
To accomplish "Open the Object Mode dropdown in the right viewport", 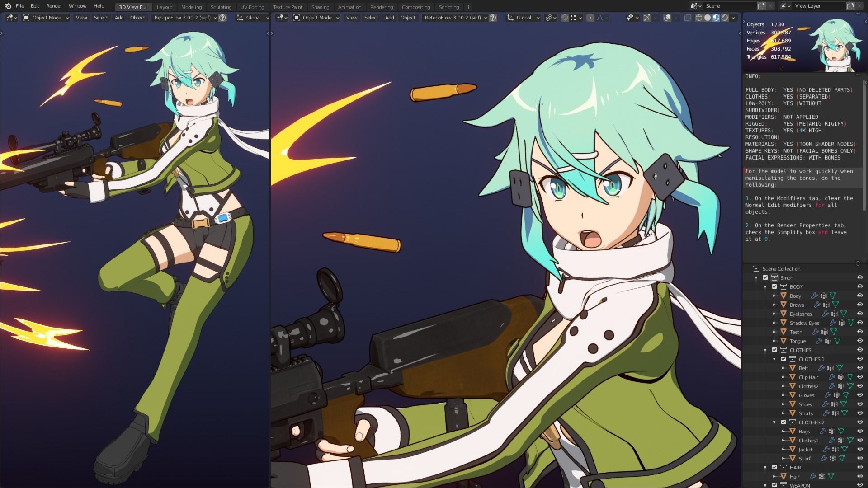I will (316, 18).
